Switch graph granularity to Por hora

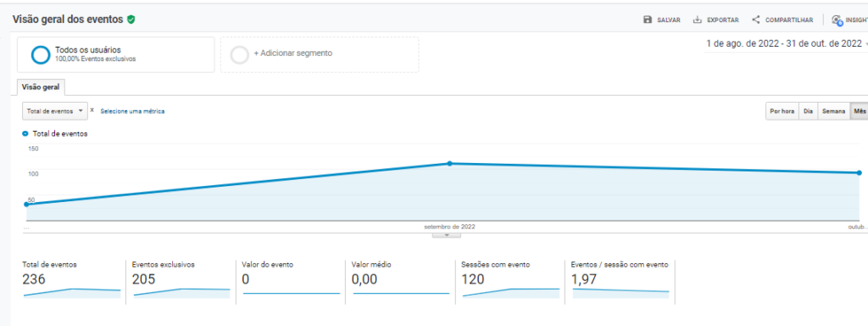[x=782, y=111]
